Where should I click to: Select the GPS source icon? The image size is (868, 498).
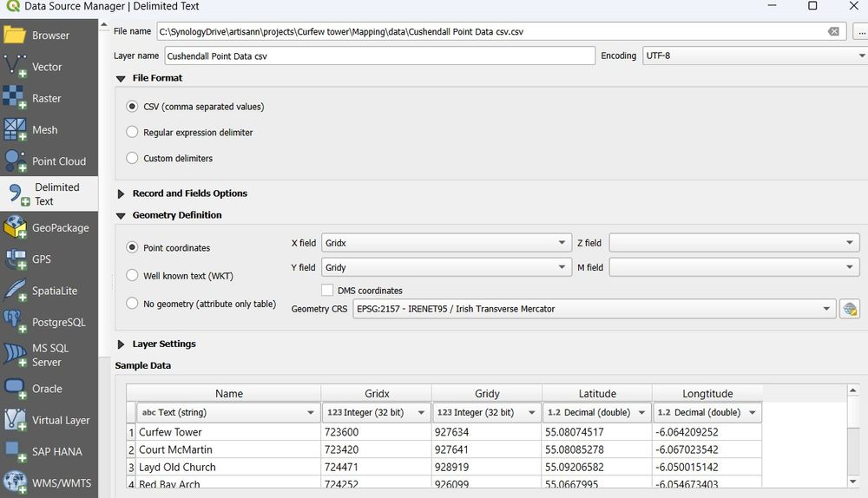[x=15, y=259]
